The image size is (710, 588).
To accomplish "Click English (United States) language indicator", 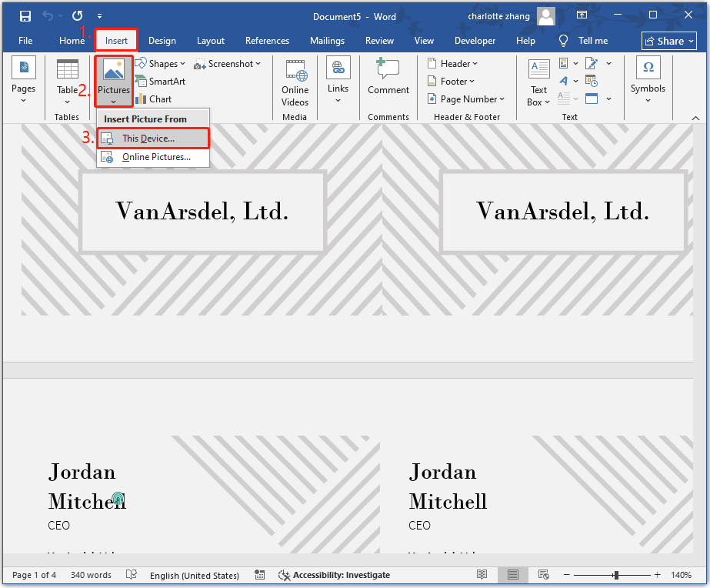I will click(195, 576).
